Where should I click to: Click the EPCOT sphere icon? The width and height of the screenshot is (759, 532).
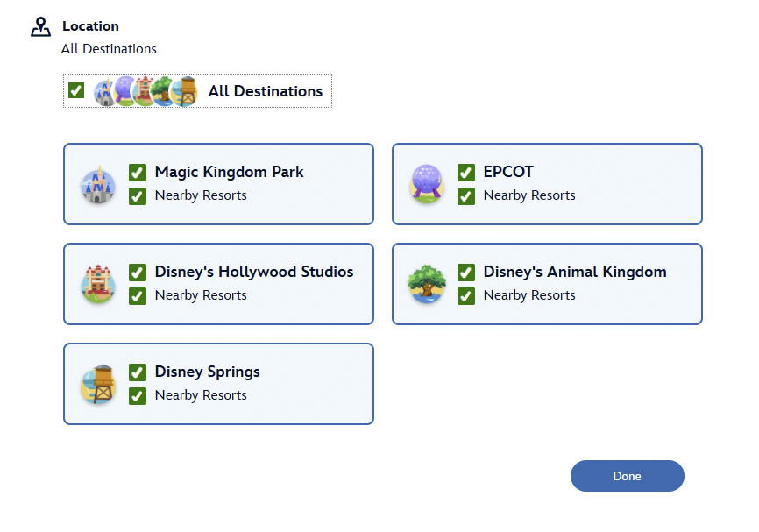pos(426,185)
